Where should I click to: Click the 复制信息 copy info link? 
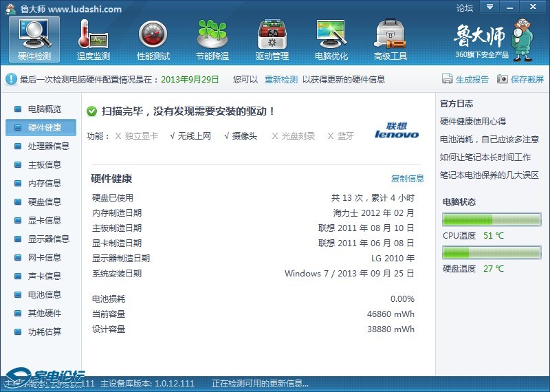point(408,178)
